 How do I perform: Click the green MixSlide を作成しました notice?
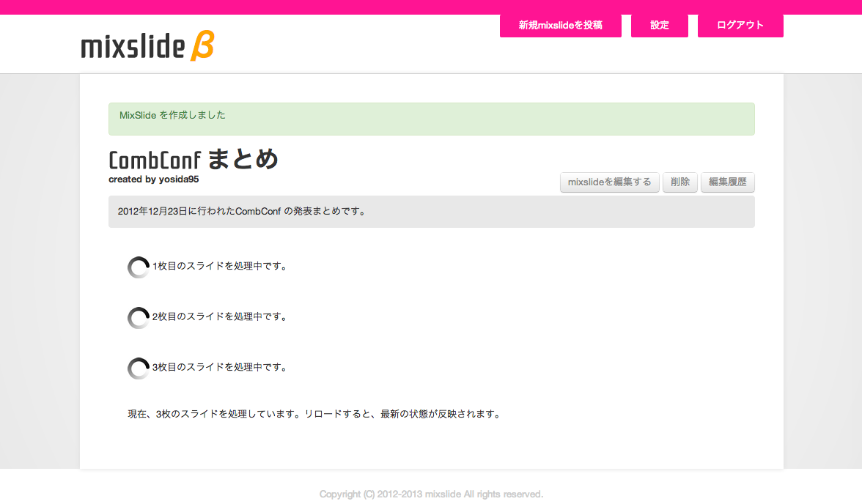click(x=431, y=119)
